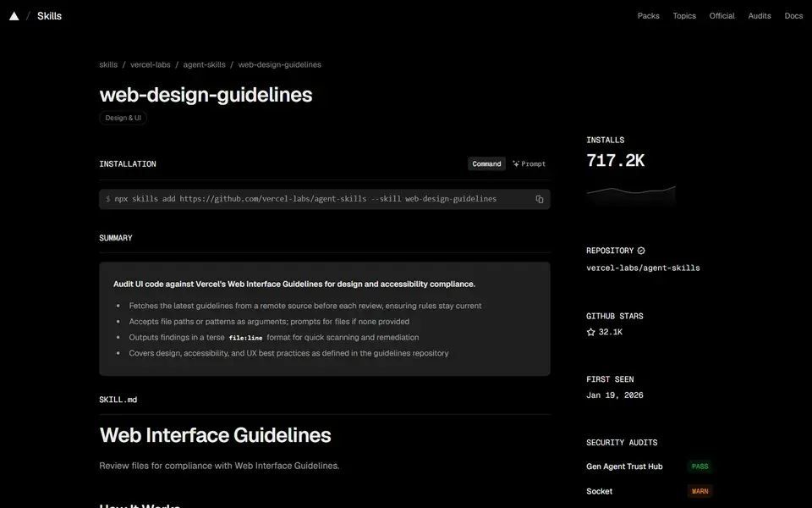The height and width of the screenshot is (508, 812).
Task: Click the GitHub stars star icon
Action: 591,332
